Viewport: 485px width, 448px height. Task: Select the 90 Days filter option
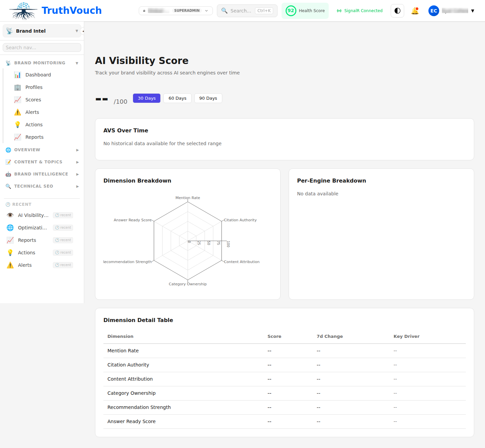pos(208,98)
